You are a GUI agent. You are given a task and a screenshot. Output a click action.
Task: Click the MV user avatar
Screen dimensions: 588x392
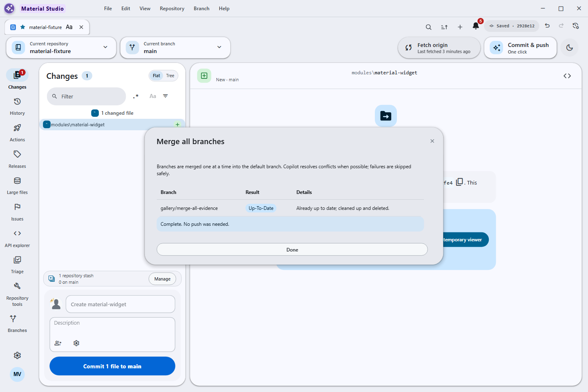(17, 374)
